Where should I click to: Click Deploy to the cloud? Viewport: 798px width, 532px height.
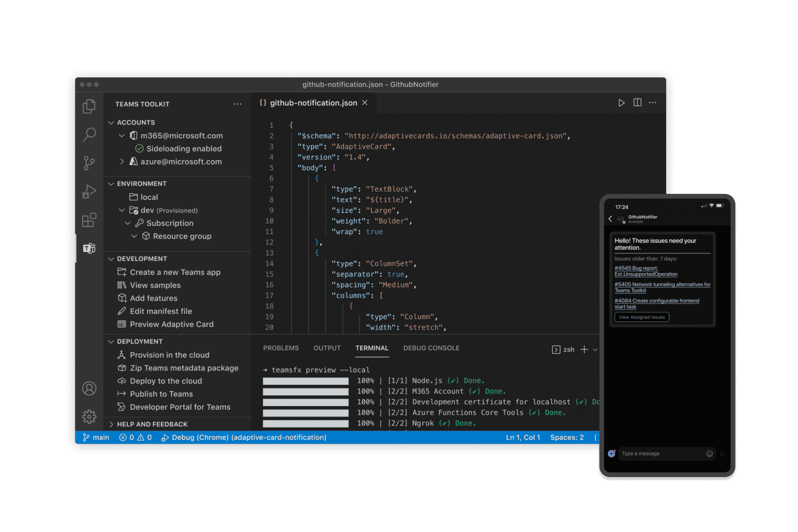tap(160, 381)
